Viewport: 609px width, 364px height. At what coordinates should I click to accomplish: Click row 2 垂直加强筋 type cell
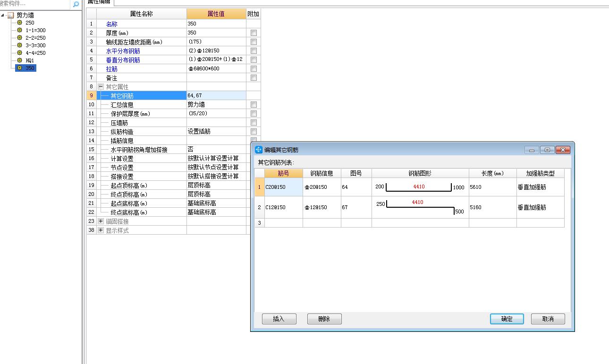[540, 207]
